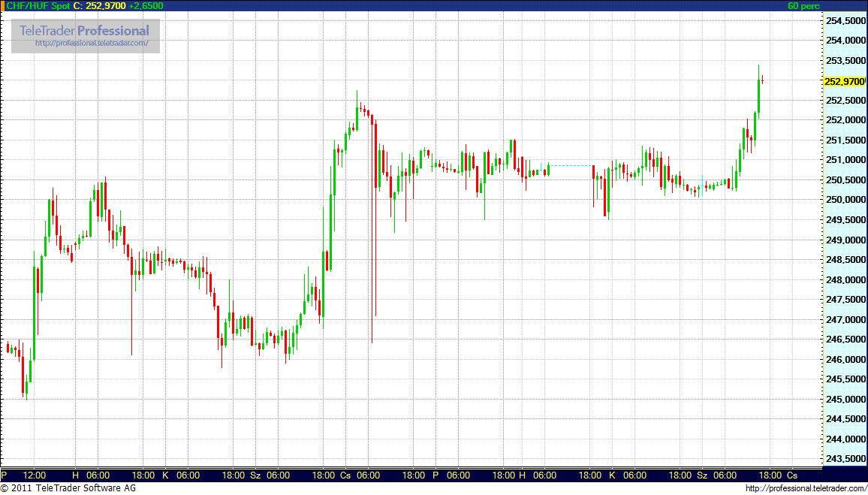Click the closing price C: 252,9700
Screen dimensions: 868x495
[x=99, y=6]
